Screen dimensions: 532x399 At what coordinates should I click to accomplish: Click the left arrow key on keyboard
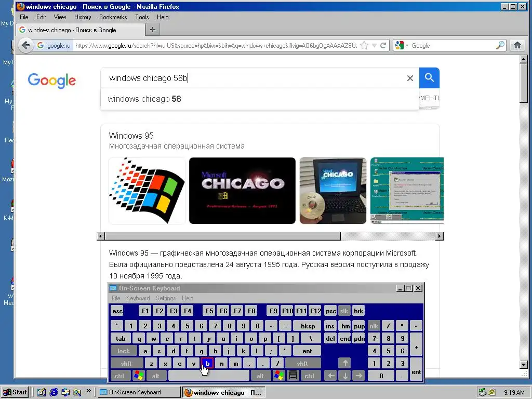click(x=331, y=376)
